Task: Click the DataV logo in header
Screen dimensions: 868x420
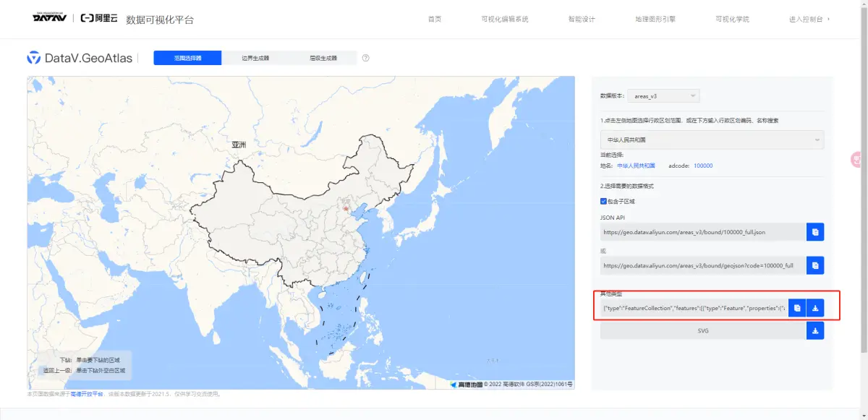Action: point(49,17)
